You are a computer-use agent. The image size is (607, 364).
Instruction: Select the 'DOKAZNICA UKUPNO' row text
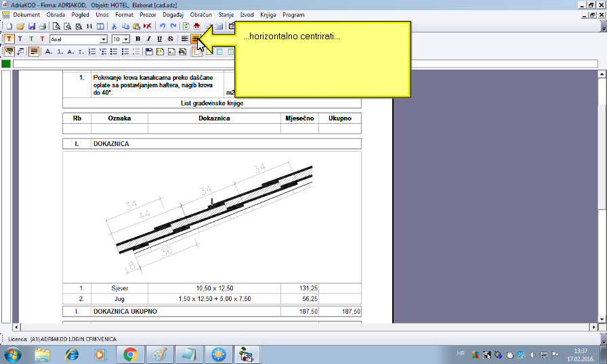point(125,311)
